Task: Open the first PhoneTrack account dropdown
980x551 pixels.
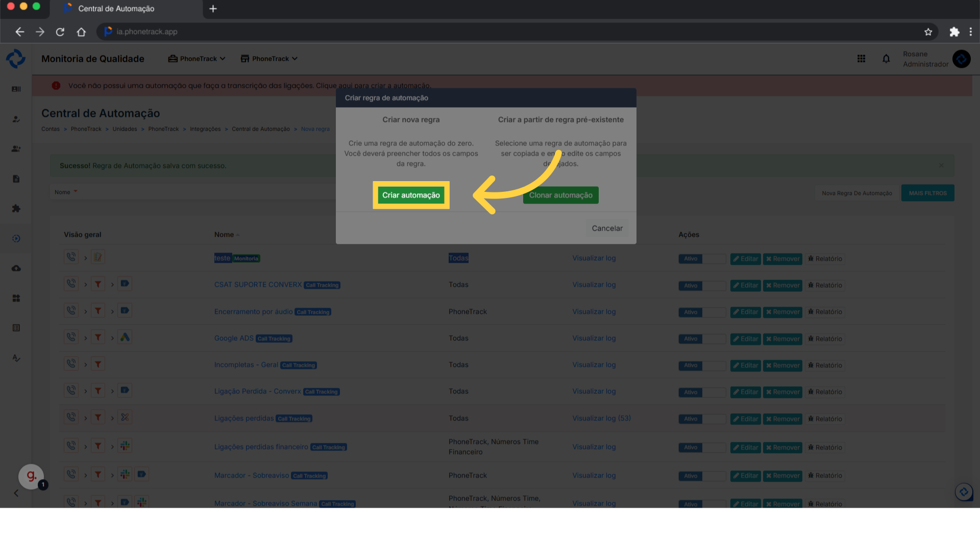Action: pos(197,59)
